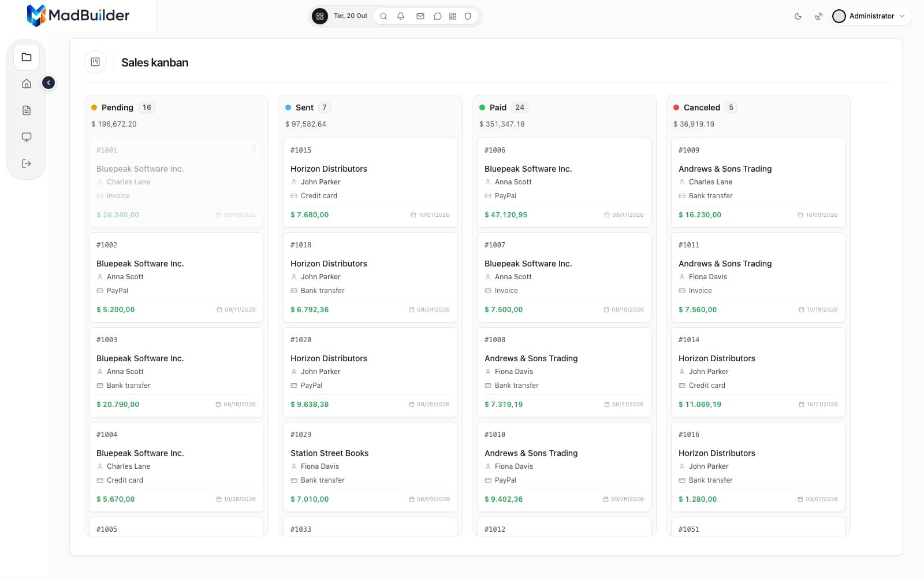924x578 pixels.
Task: Open the document icon in left sidebar
Action: pos(27,110)
